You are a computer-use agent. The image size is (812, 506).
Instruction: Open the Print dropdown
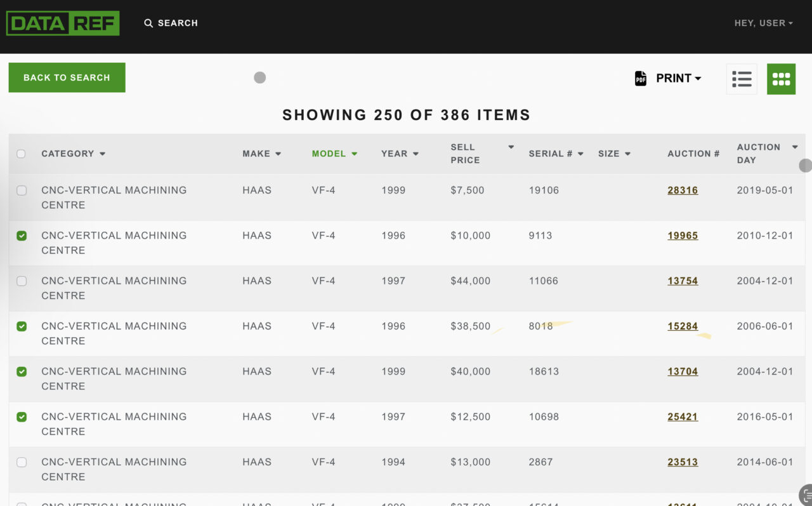coord(677,77)
